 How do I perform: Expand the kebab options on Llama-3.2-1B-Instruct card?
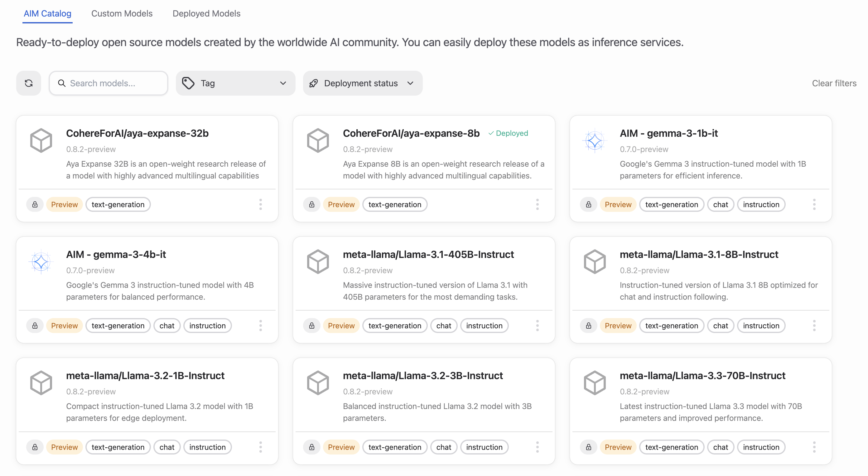[x=261, y=447]
